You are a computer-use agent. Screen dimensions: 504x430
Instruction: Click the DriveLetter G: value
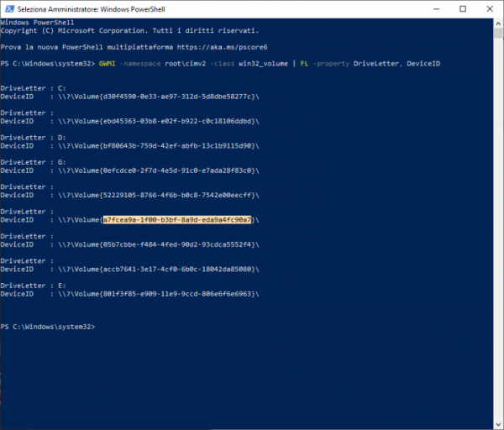tap(61, 162)
